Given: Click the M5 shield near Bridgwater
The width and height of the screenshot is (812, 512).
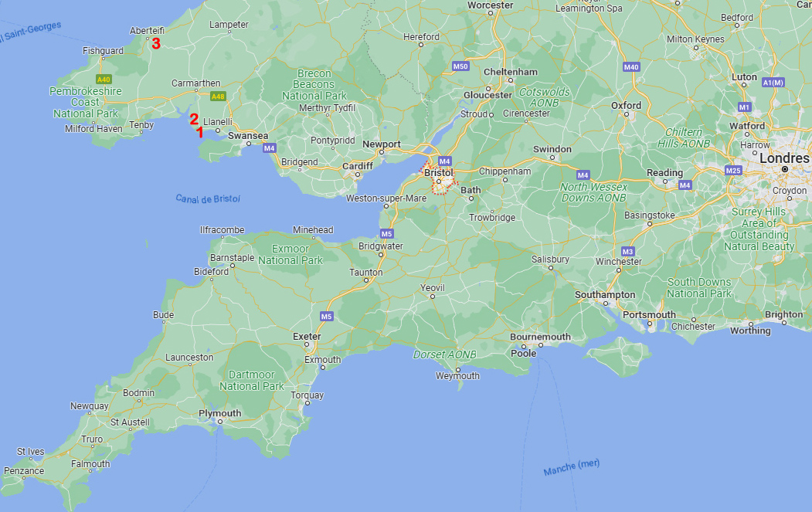Looking at the screenshot, I should pyautogui.click(x=387, y=233).
